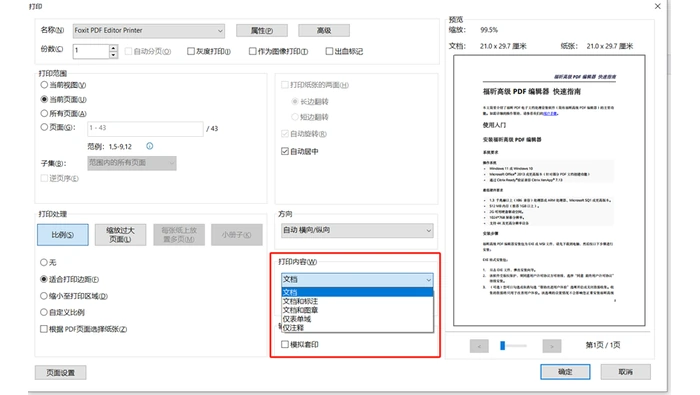Click the document preview thumbnail
The height and width of the screenshot is (395, 700).
pos(549,191)
